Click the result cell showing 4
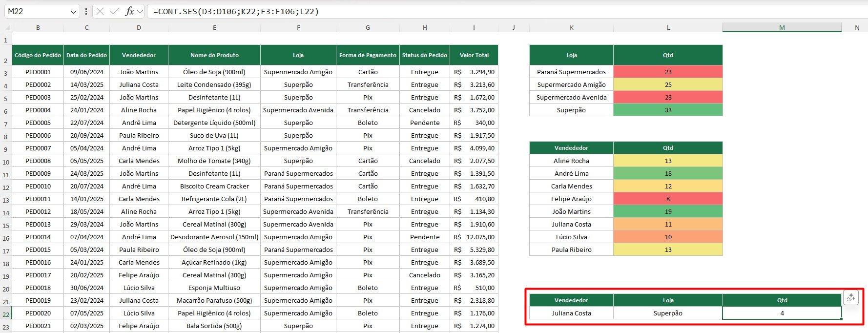This screenshot has height=333, width=868. click(782, 313)
